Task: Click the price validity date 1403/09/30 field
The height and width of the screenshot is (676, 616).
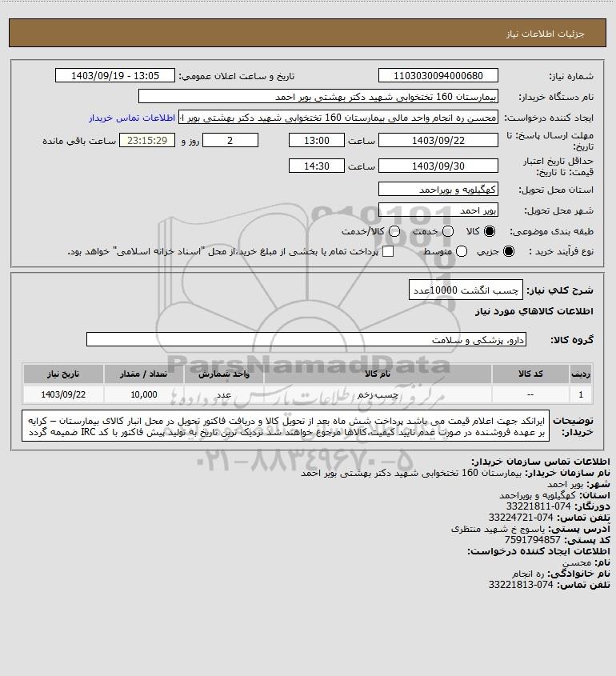Action: (x=438, y=166)
